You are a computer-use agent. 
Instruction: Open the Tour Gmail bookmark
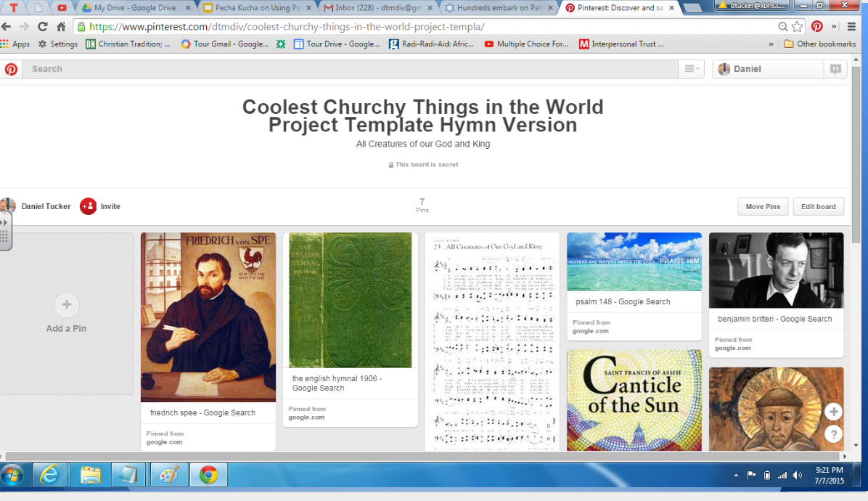tap(224, 44)
